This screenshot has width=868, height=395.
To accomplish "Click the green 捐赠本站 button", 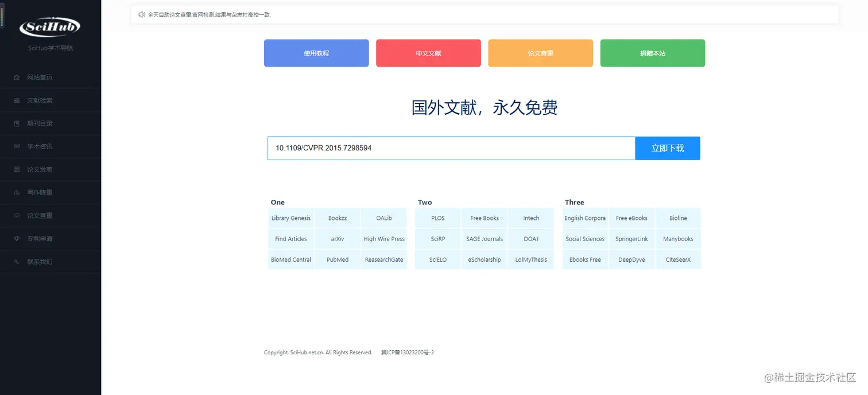I will (653, 53).
